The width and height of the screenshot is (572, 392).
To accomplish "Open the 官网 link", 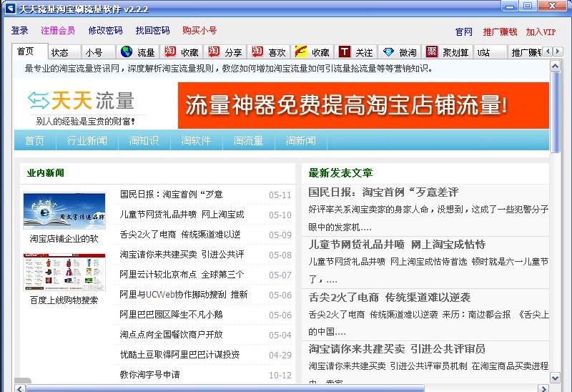I will pyautogui.click(x=463, y=31).
